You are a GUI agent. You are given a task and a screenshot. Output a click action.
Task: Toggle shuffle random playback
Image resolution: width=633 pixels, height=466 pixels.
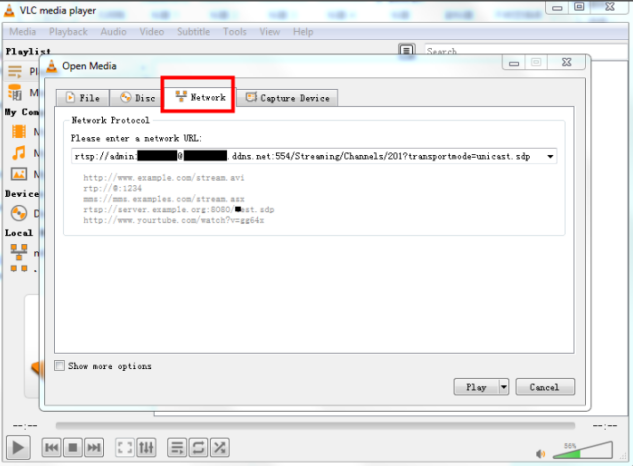219,448
